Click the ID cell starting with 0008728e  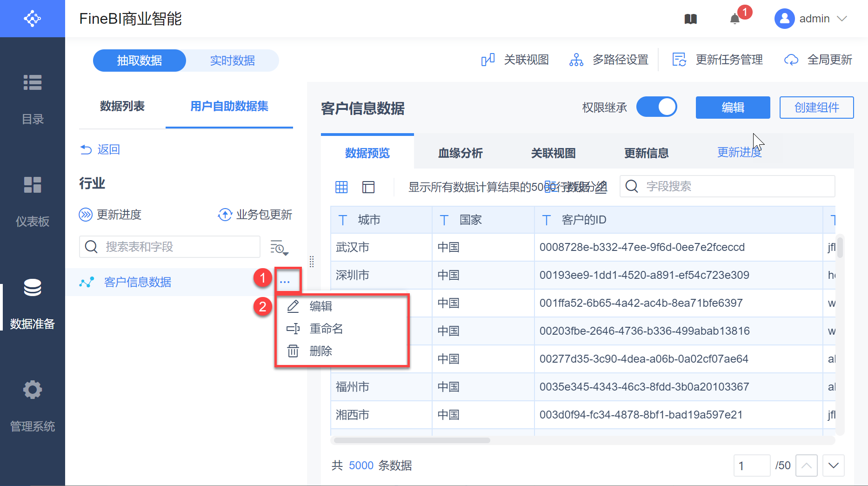click(679, 247)
